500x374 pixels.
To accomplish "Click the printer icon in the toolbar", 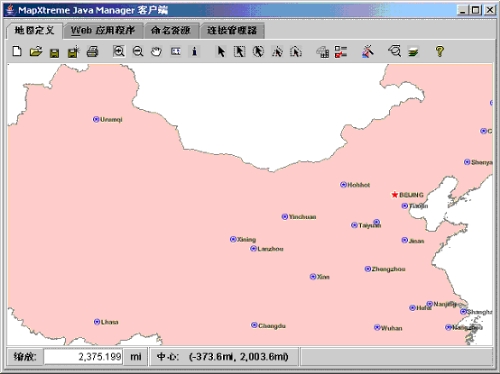I will tap(92, 52).
